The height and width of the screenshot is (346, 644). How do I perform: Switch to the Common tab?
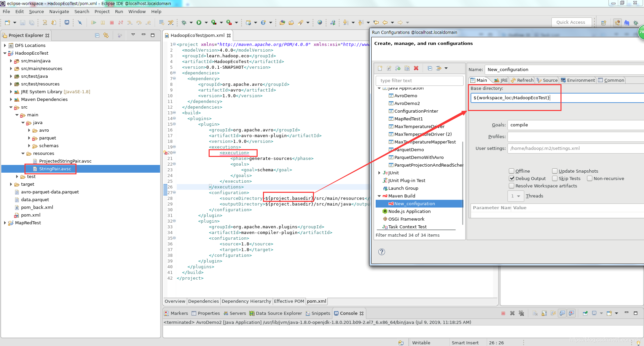[x=611, y=80]
